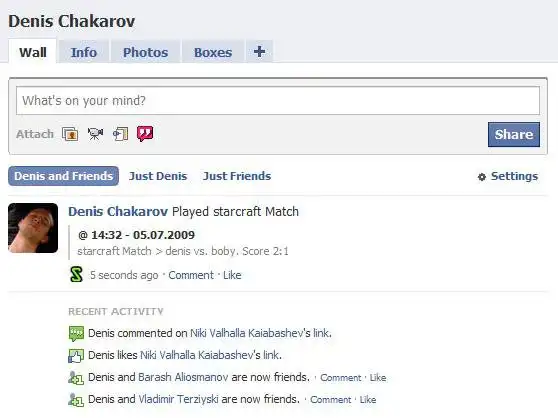The width and height of the screenshot is (558, 418).
Task: Click the green S app icon
Action: click(x=76, y=275)
